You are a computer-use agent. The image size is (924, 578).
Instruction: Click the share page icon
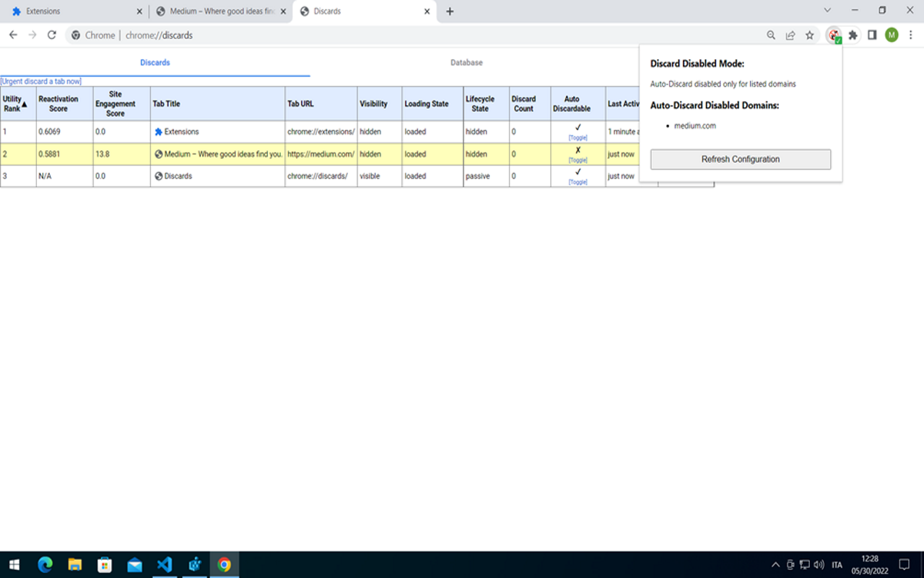(790, 35)
